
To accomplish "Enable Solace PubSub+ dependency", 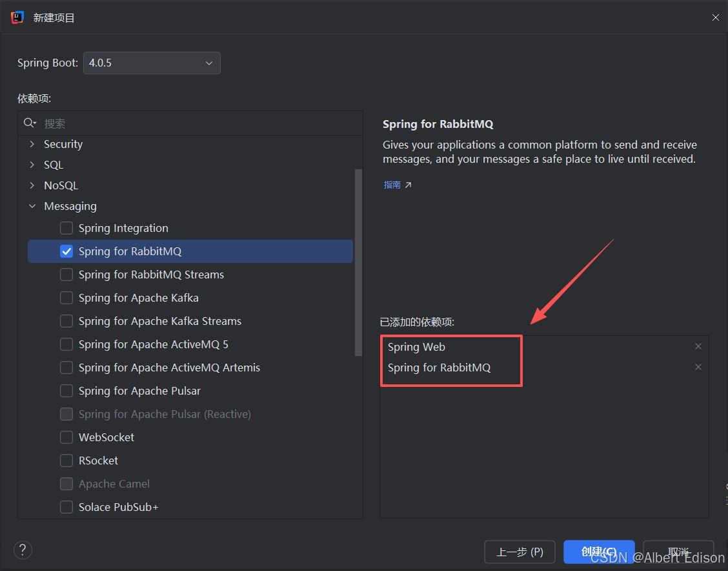I will 66,507.
